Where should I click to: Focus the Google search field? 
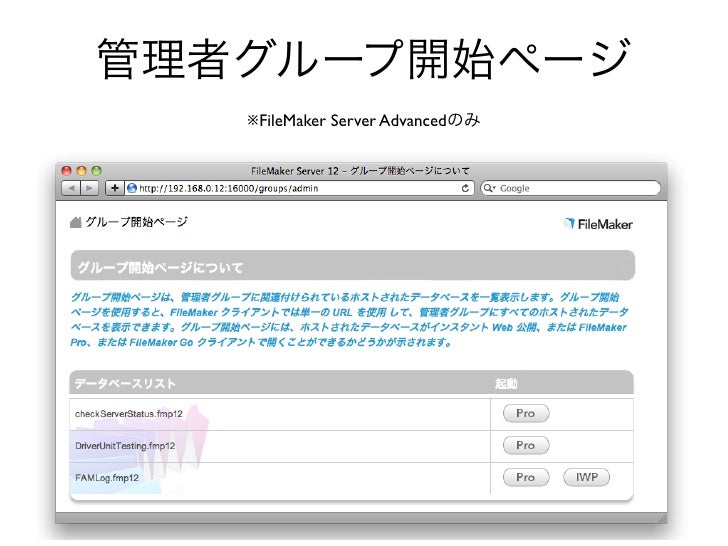pos(570,188)
